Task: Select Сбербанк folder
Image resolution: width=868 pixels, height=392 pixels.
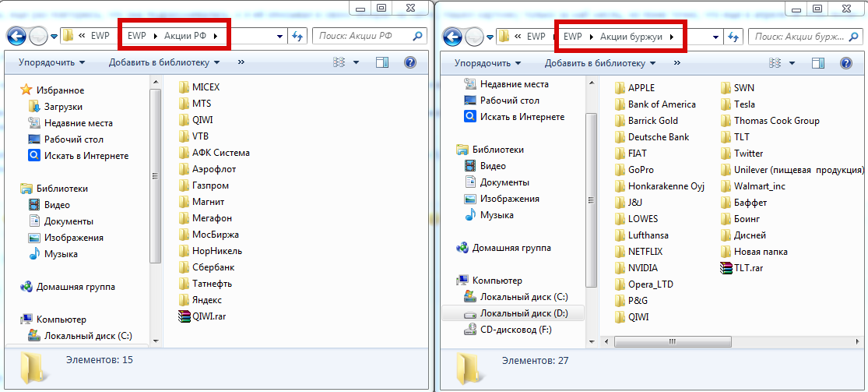Action: coord(206,267)
